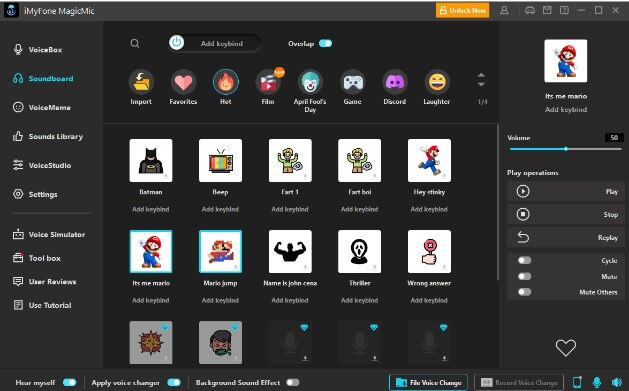This screenshot has height=391, width=629.
Task: Click the Stop operation button
Action: (x=566, y=215)
